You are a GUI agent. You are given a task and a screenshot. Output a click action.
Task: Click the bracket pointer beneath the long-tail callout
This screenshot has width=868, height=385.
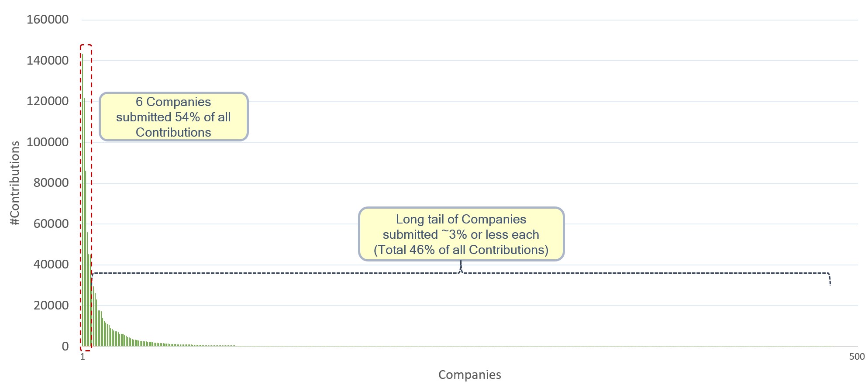[461, 266]
